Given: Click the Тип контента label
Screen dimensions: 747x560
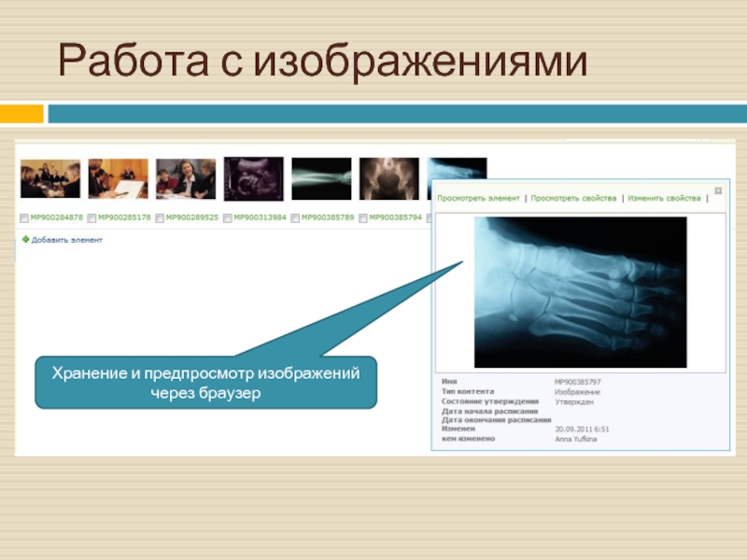Looking at the screenshot, I should coord(468,391).
